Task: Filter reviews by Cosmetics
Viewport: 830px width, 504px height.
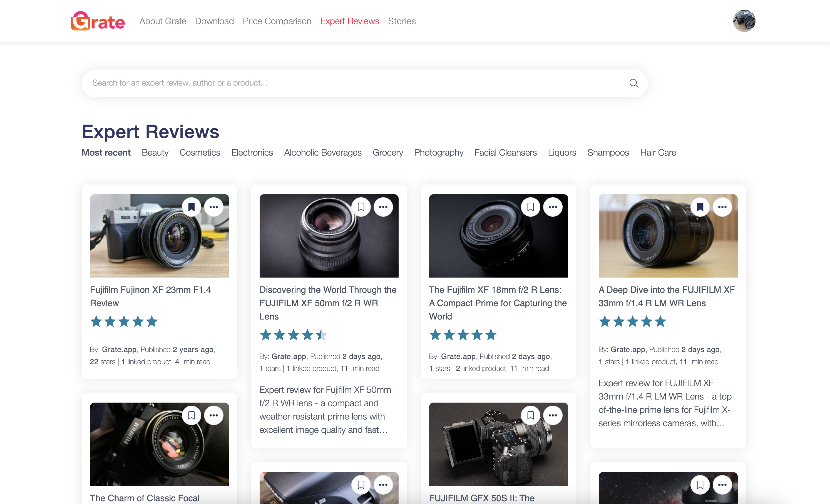Action: 200,153
